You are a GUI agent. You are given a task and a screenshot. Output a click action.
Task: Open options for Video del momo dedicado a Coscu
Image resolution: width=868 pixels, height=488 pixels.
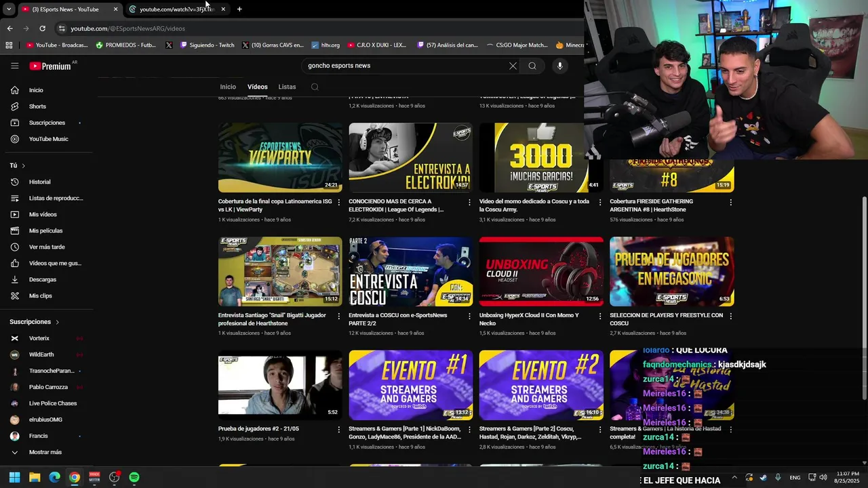point(600,202)
